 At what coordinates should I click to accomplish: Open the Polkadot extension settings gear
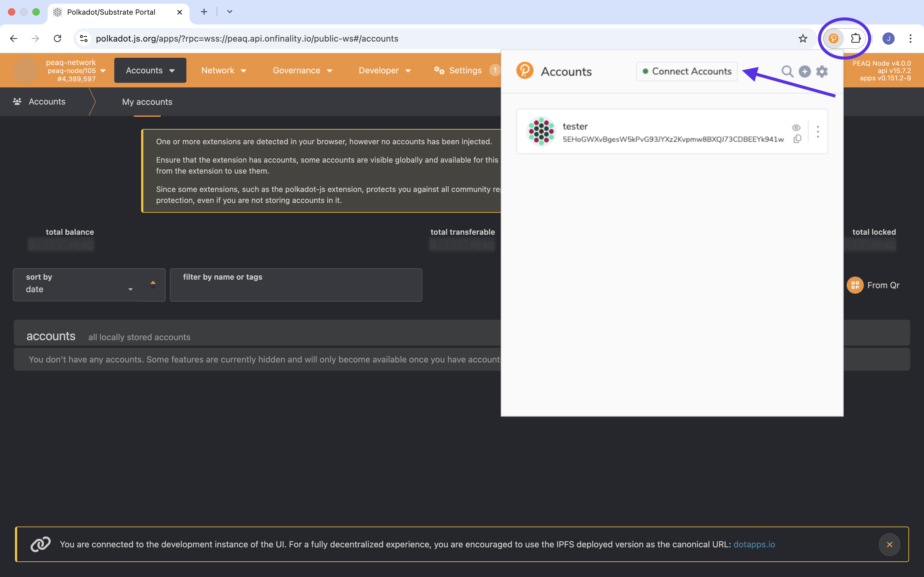822,72
